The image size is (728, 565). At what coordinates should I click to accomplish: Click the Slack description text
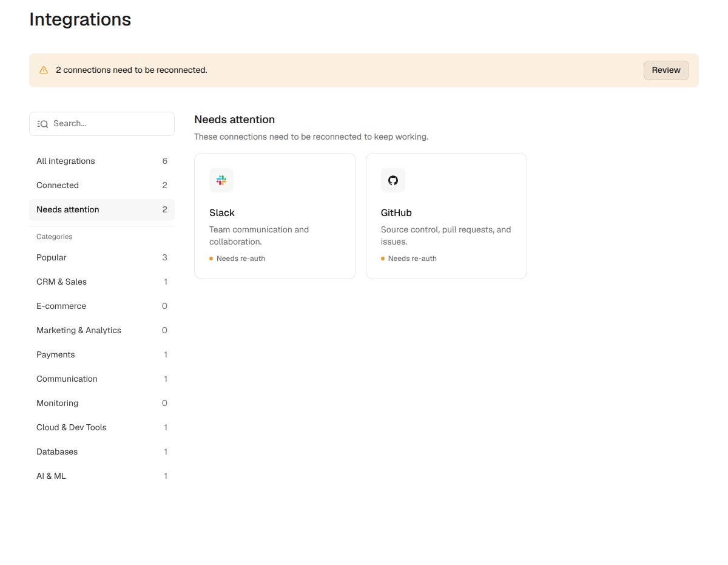tap(259, 235)
